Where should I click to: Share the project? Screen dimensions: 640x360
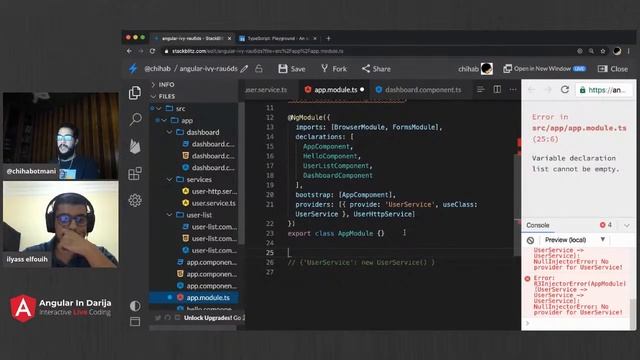pyautogui.click(x=376, y=69)
